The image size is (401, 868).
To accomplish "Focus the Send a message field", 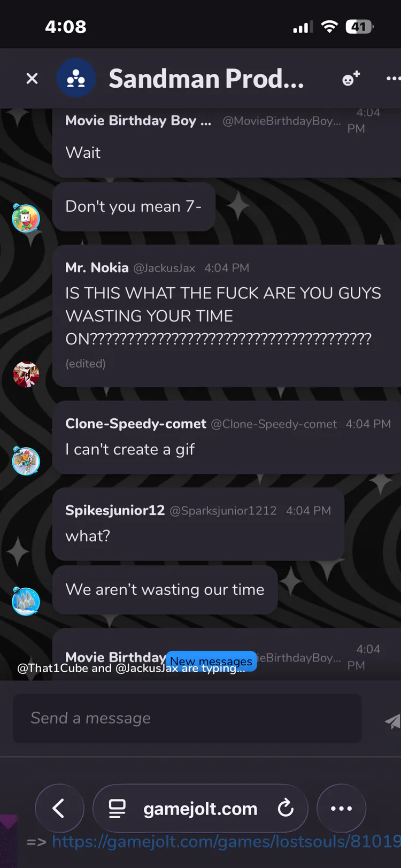I will (187, 718).
